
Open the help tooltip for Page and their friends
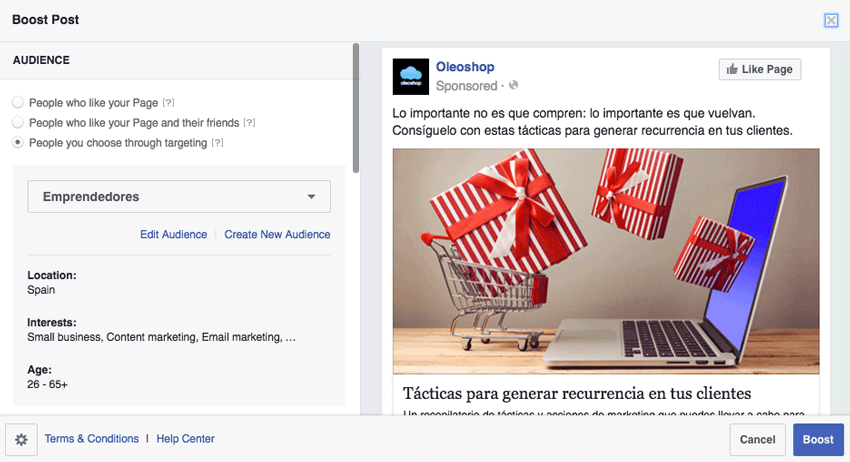249,123
